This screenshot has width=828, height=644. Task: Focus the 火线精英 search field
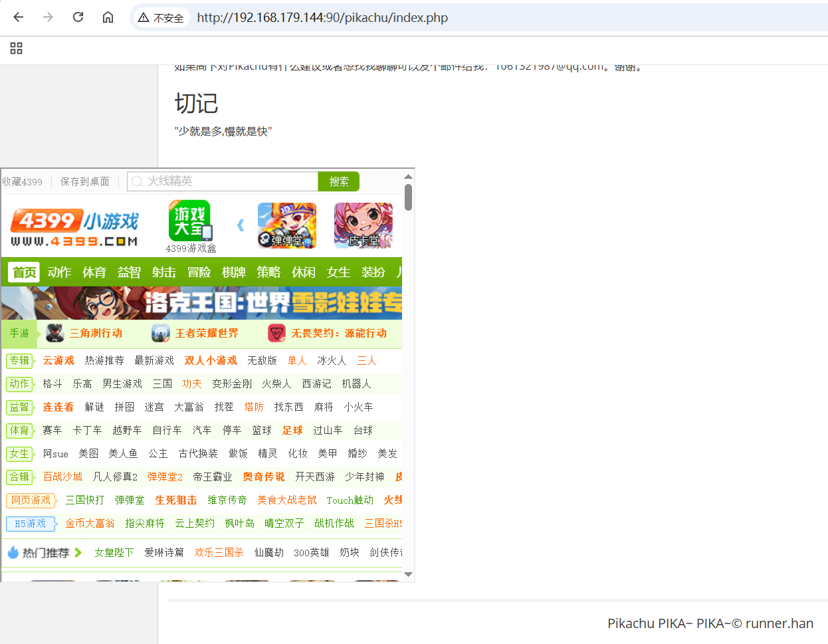(223, 181)
